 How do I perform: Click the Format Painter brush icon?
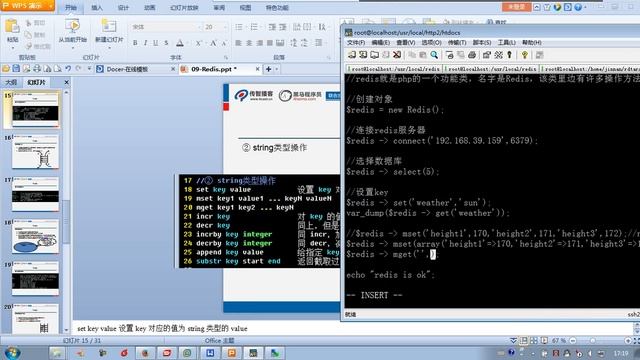(x=29, y=46)
